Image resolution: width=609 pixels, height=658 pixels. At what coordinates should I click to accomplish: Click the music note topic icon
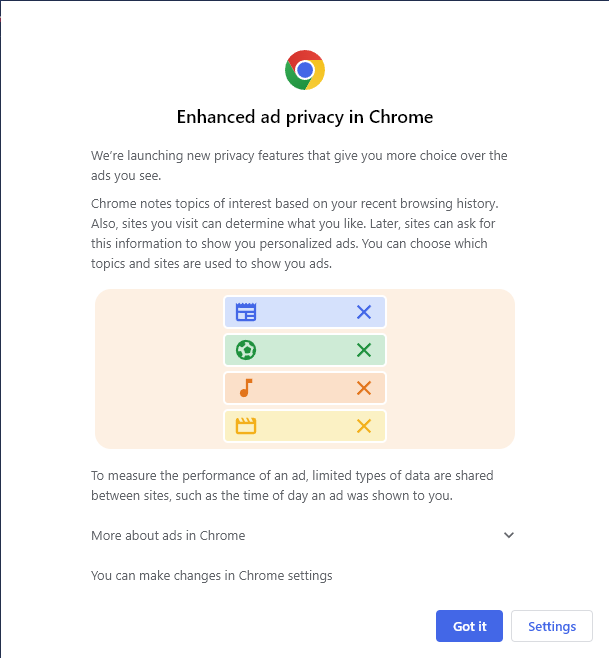246,388
